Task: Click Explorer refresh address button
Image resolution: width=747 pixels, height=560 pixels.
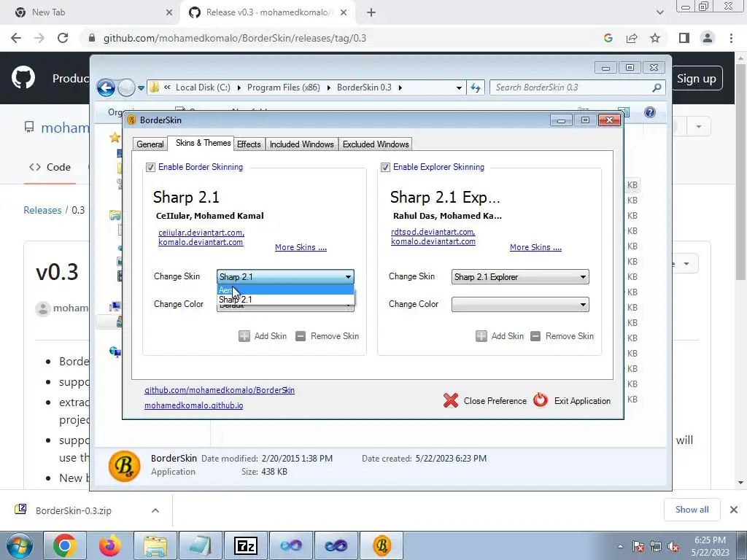Action: point(476,87)
